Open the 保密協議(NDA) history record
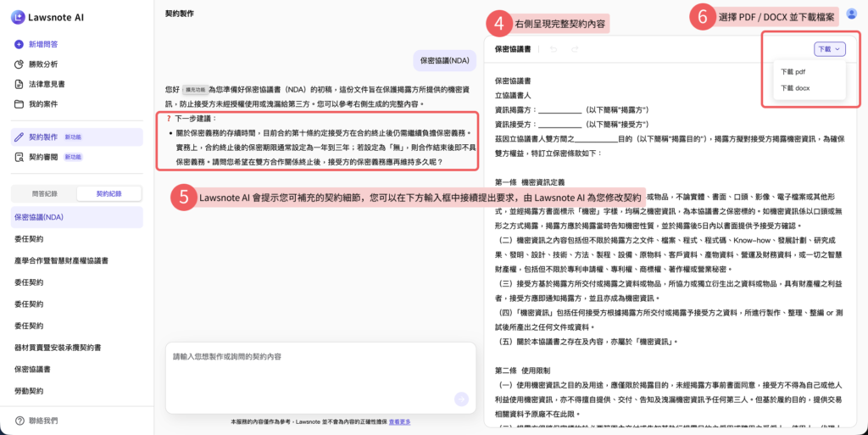Image resolution: width=868 pixels, height=435 pixels. (x=77, y=217)
